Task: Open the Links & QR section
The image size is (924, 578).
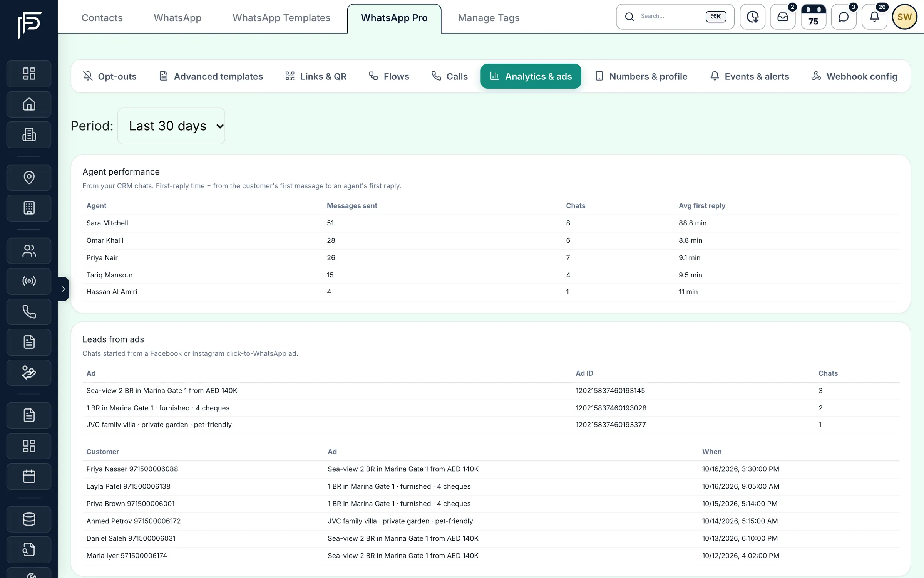Action: click(x=316, y=76)
